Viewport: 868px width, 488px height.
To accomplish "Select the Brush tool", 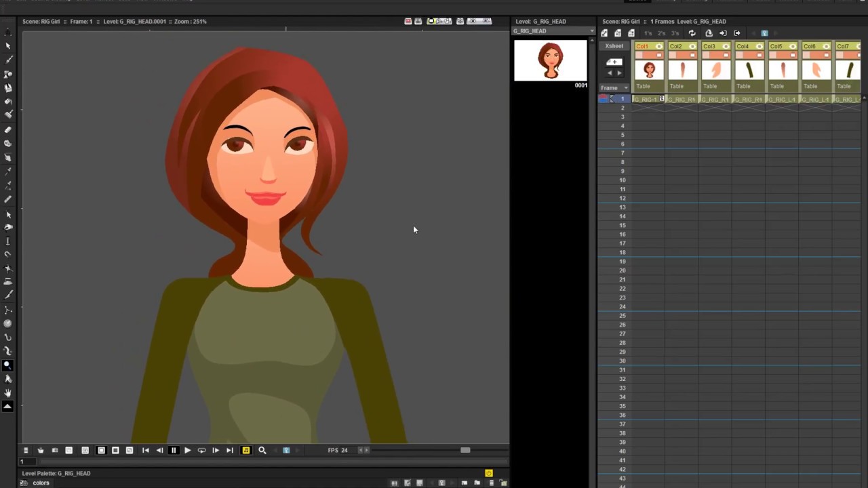I will (x=8, y=60).
